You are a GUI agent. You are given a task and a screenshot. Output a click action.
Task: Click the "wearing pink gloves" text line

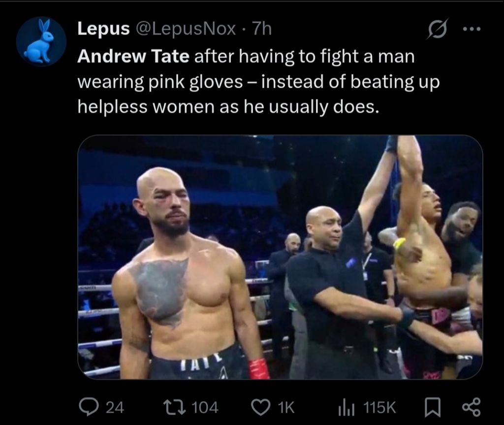160,82
